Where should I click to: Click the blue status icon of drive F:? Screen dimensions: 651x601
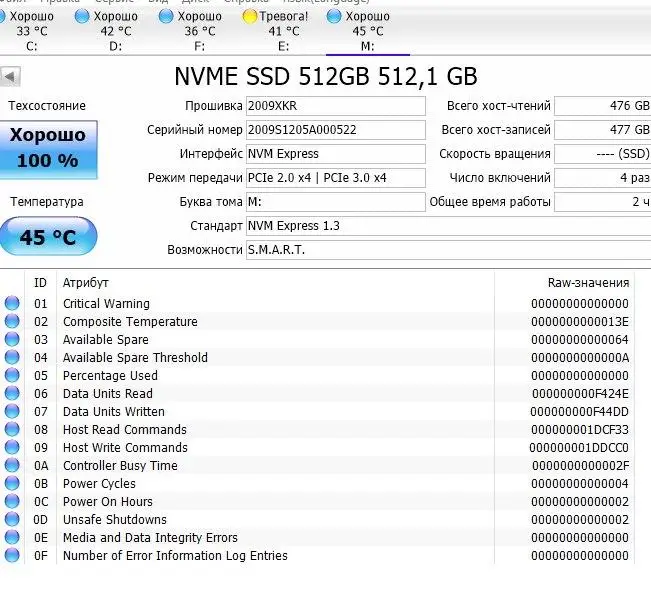pos(166,17)
